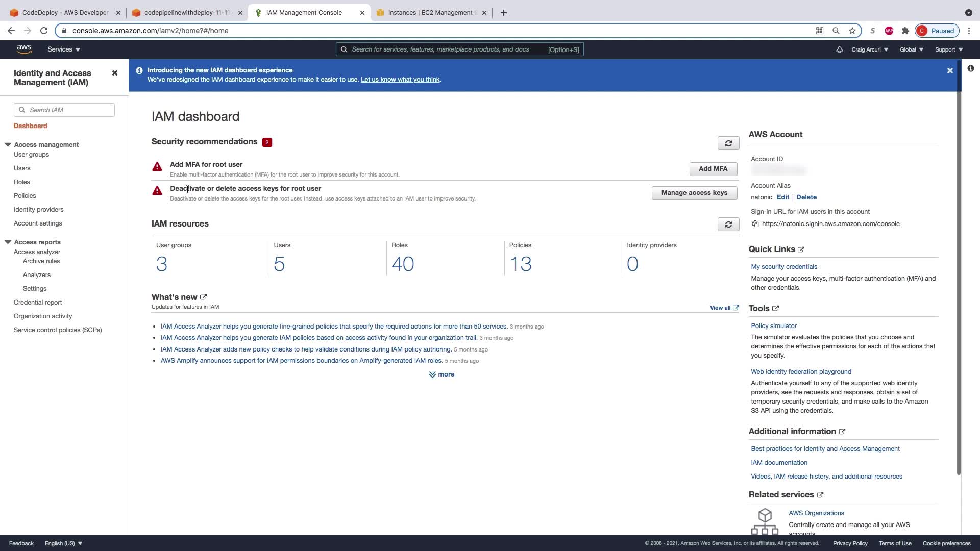Open the Global region dropdown
980x551 pixels.
(912, 49)
